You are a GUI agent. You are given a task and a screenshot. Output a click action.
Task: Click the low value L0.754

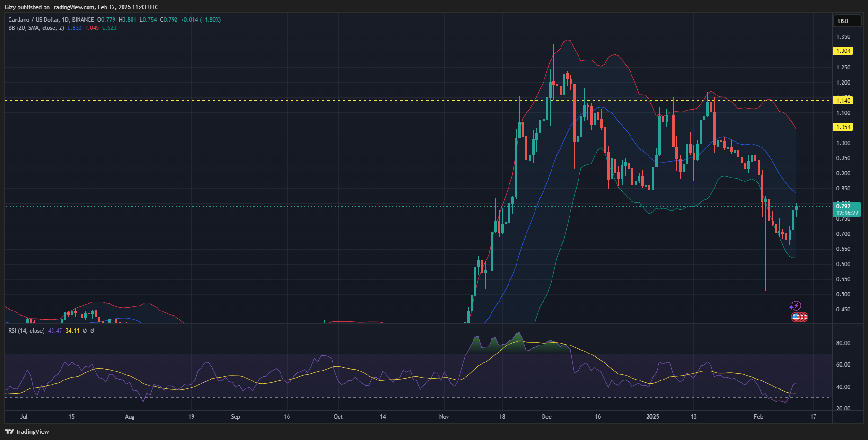pos(148,20)
